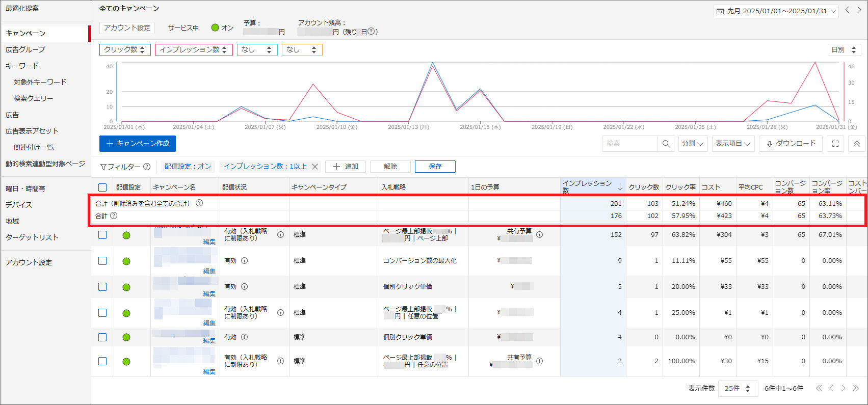
Task: Click the 追加 filter button
Action: (346, 167)
